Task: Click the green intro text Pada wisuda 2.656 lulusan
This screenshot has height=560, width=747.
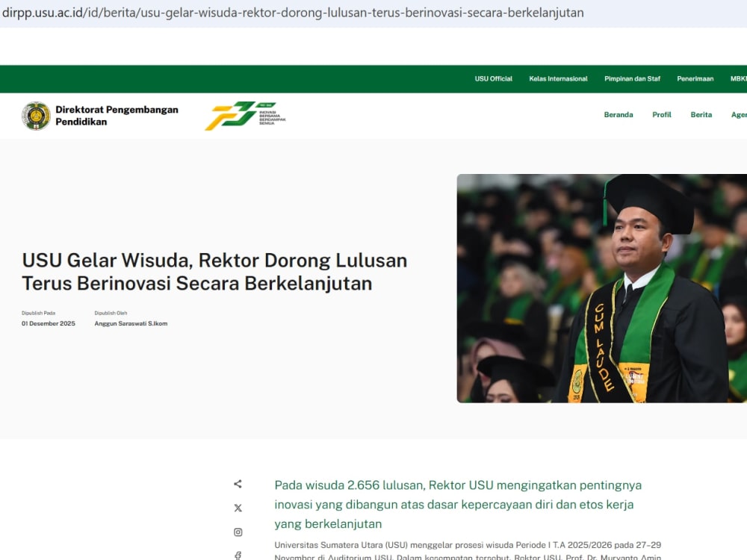Action: (x=458, y=504)
